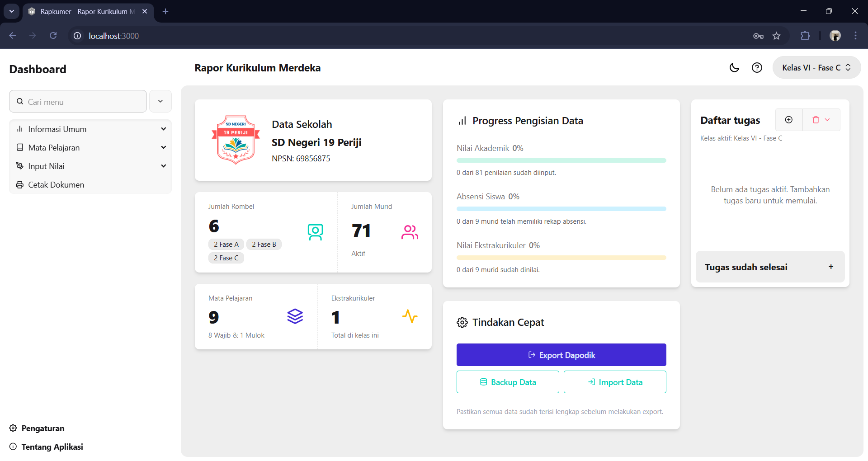Expand the Input Nilai menu
The height and width of the screenshot is (461, 868).
[x=90, y=166]
